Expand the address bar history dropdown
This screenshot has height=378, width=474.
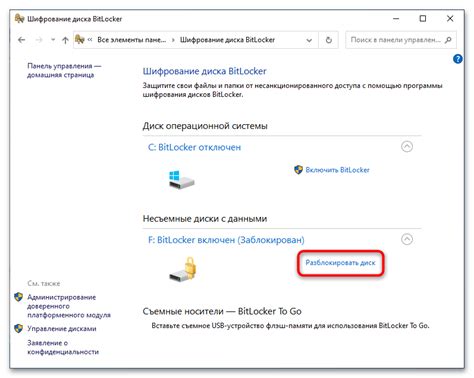309,40
